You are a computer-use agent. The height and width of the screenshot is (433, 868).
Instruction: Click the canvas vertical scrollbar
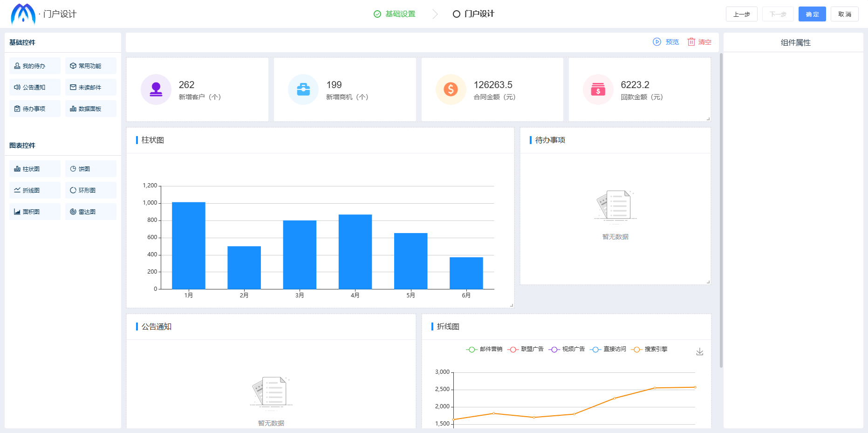tap(721, 210)
